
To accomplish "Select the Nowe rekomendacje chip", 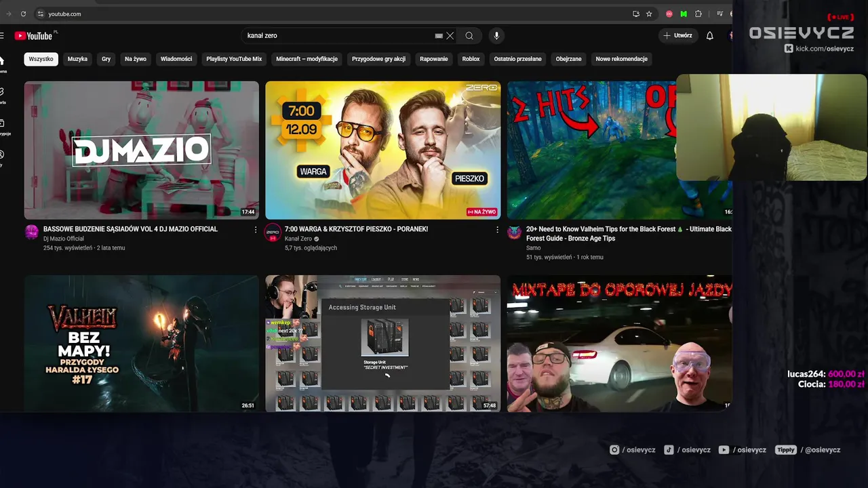I will tap(622, 59).
